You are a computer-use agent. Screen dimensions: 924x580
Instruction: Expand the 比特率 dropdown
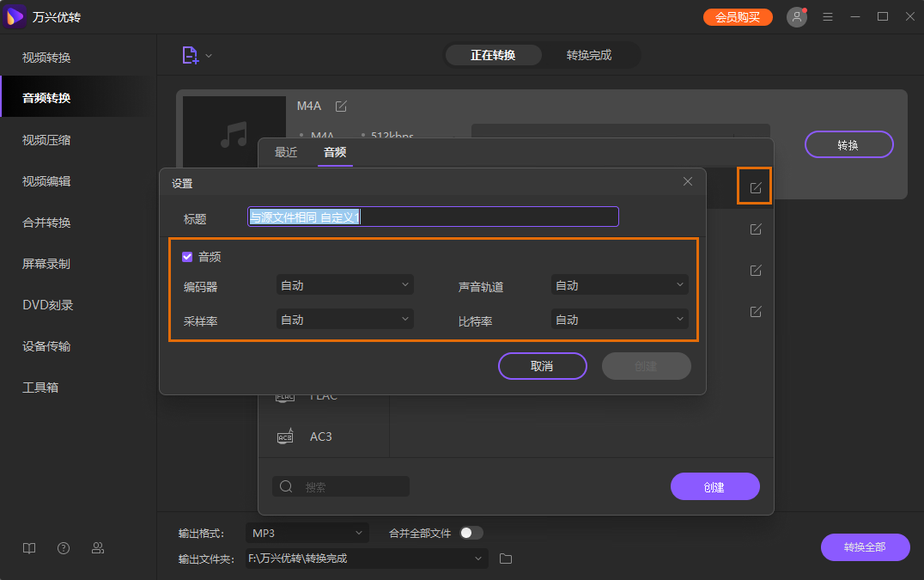pyautogui.click(x=619, y=319)
